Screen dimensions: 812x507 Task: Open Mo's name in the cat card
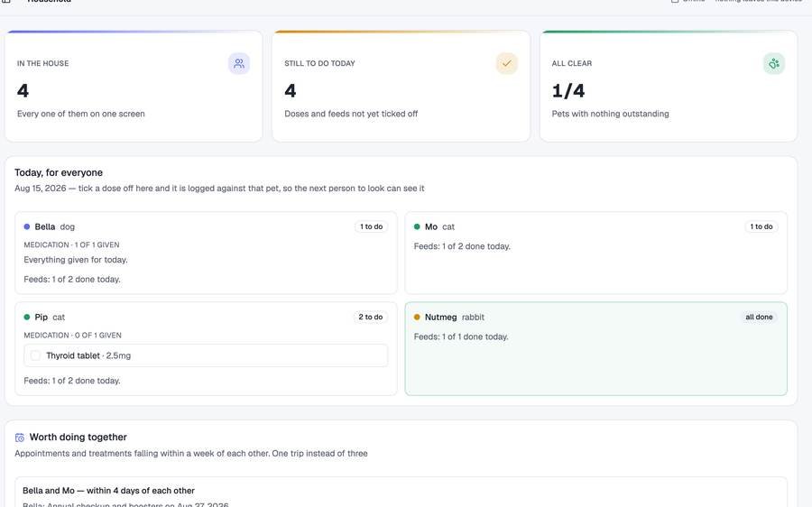[431, 226]
